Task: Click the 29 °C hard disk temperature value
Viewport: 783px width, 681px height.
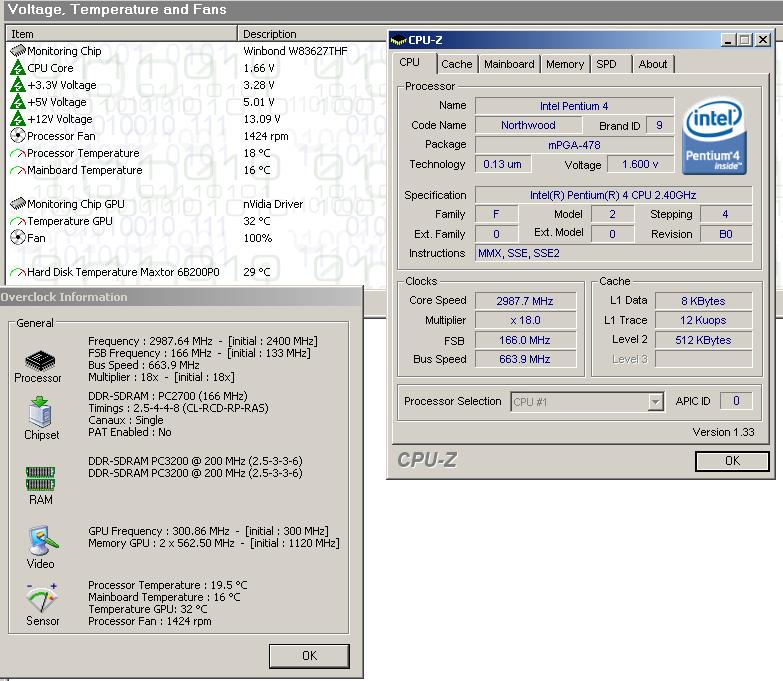Action: click(x=257, y=272)
